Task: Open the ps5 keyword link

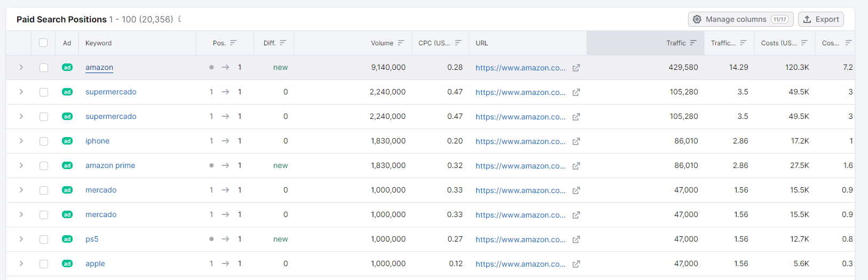Action: [x=92, y=239]
